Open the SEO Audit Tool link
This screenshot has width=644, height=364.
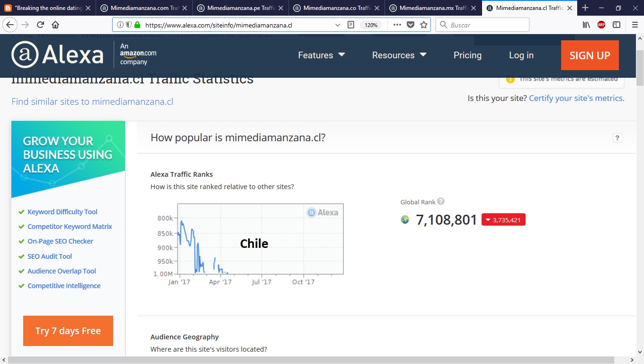click(x=50, y=256)
